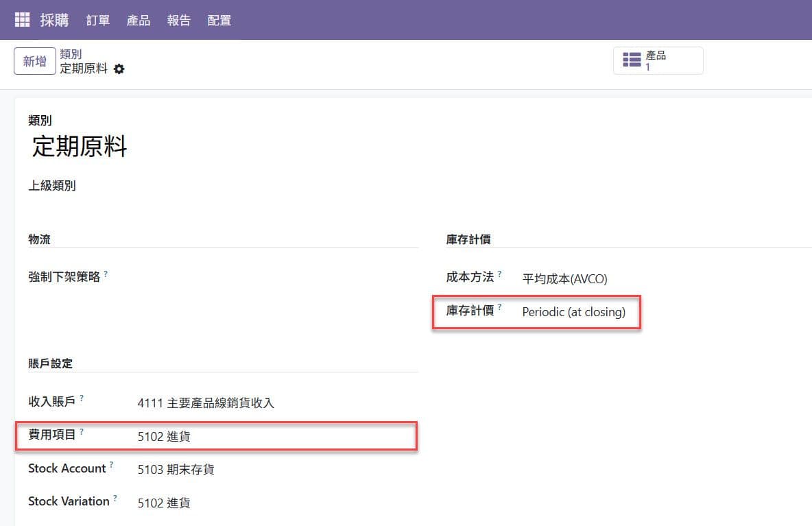Click help icon next to 庫存計價 field
Image resolution: width=812 pixels, height=526 pixels.
click(x=500, y=307)
